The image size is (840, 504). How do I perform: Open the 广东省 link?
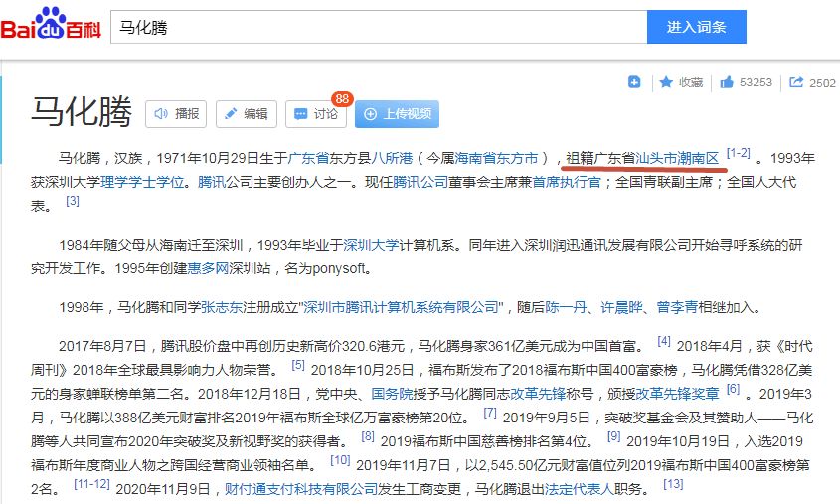308,158
